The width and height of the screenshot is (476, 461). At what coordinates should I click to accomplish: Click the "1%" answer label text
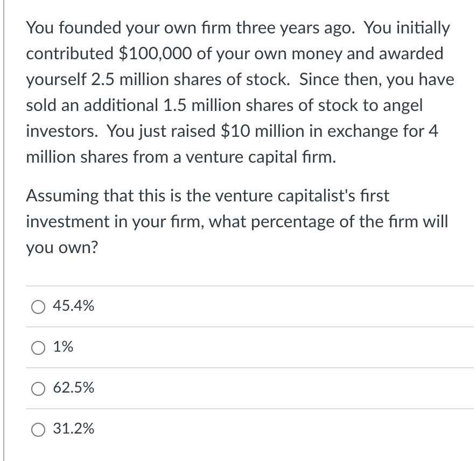click(x=64, y=347)
